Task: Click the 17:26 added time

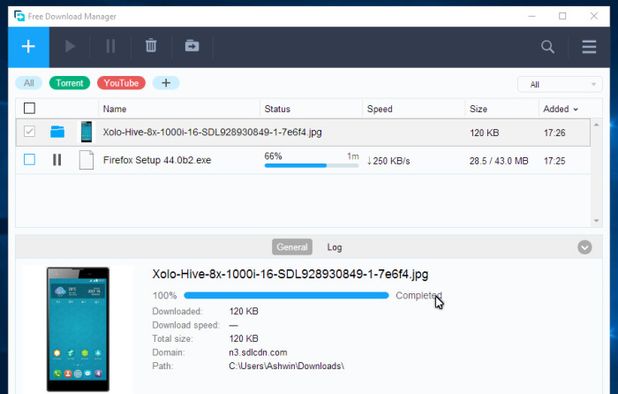Action: click(554, 133)
